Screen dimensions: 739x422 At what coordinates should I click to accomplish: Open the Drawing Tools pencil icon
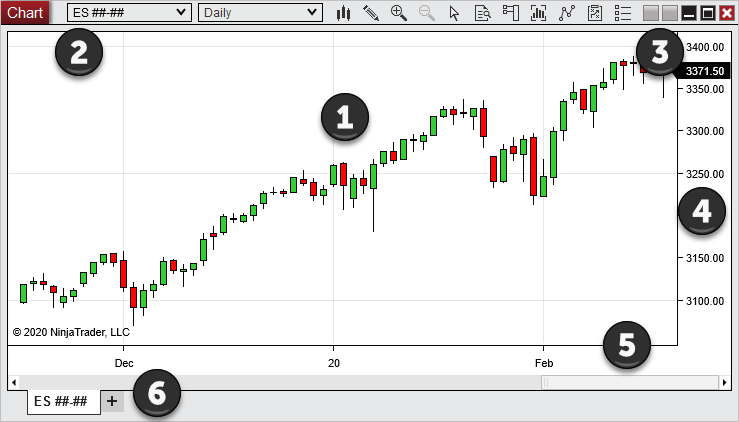(371, 13)
